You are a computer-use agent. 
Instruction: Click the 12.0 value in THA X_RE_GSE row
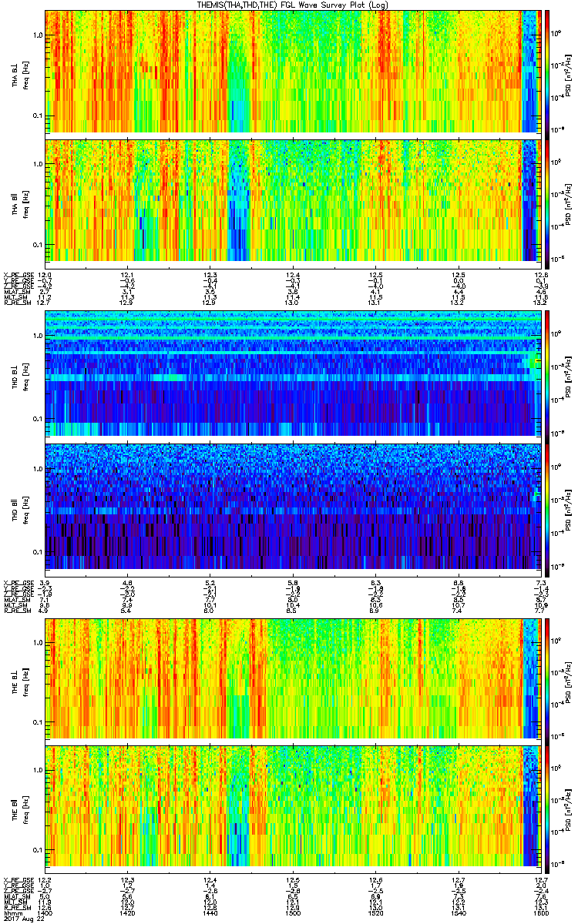point(45,275)
